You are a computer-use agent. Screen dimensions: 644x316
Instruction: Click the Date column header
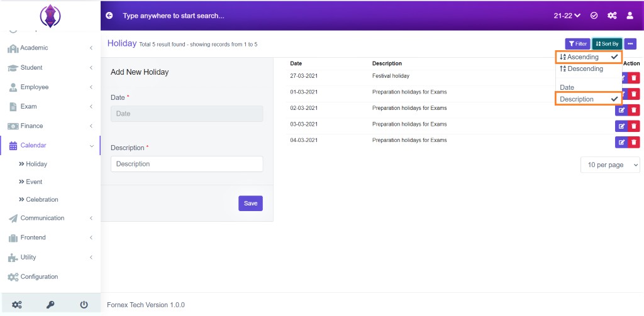point(296,63)
